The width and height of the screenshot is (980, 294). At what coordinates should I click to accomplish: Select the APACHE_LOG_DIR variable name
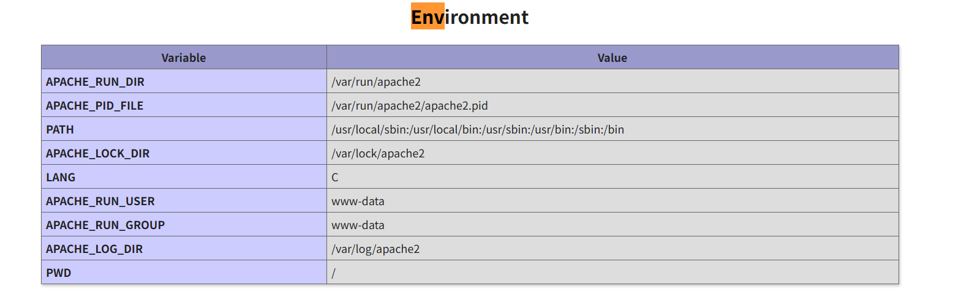pyautogui.click(x=94, y=249)
